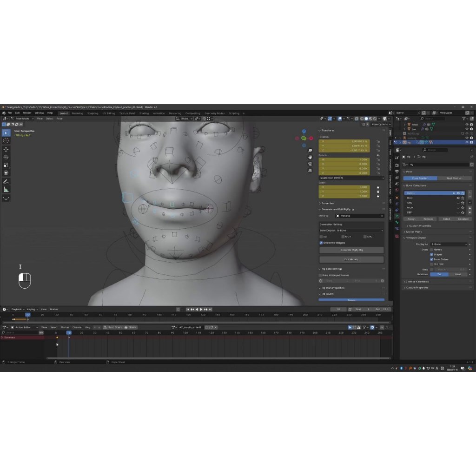Screen dimensions: 476x476
Task: Toggle visibility eye of Root bone collection
Action: (x=458, y=198)
